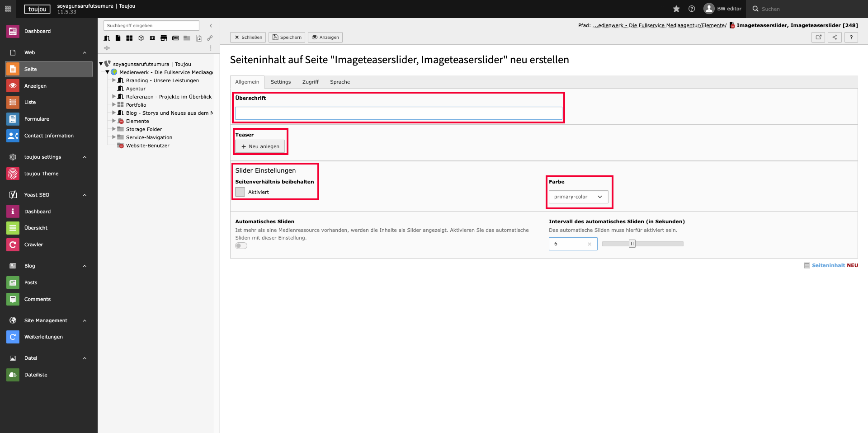The image size is (868, 433).
Task: Switch to the Zugriff tab
Action: click(x=310, y=82)
